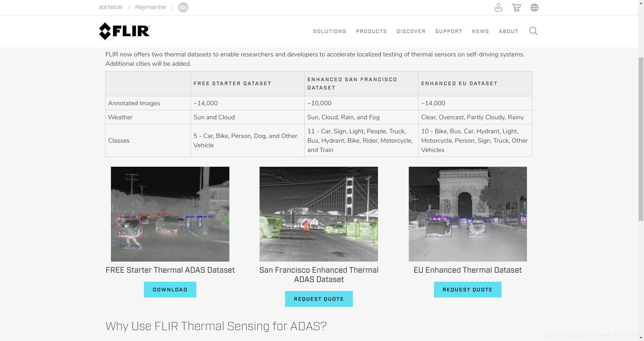Click the FLIR logo
The width and height of the screenshot is (644, 341).
124,31
